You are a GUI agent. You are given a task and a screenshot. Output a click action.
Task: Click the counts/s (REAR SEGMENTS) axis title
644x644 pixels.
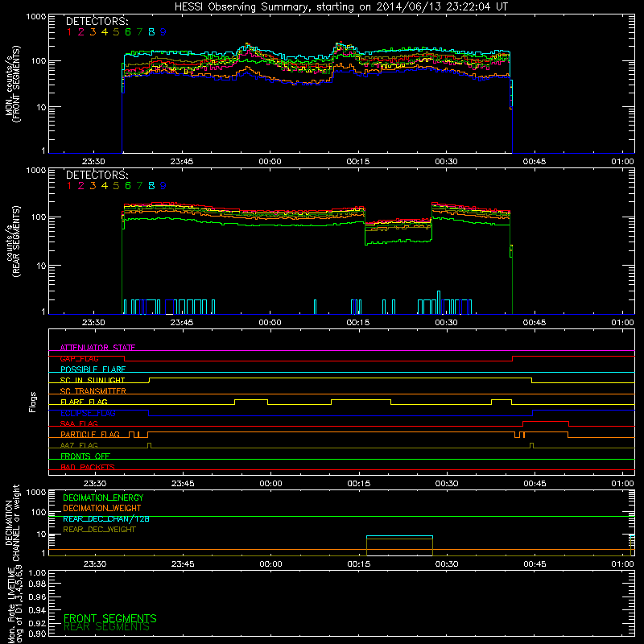click(12, 242)
